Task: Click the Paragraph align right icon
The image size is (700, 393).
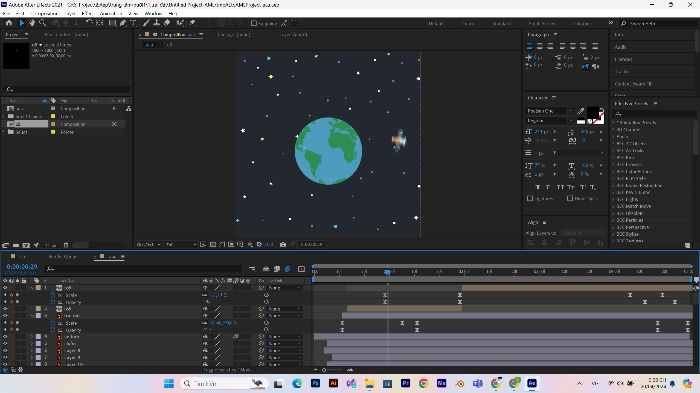Action: click(550, 46)
